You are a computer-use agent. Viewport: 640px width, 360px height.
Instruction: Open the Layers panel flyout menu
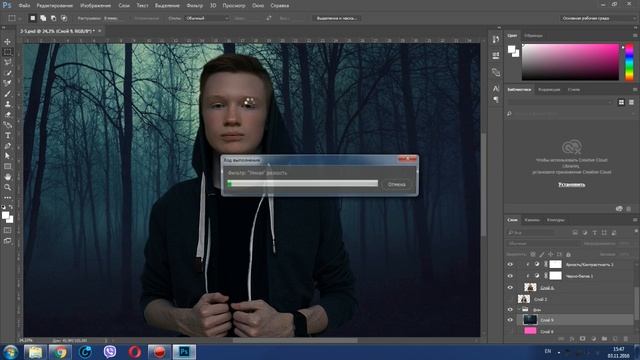click(x=635, y=220)
